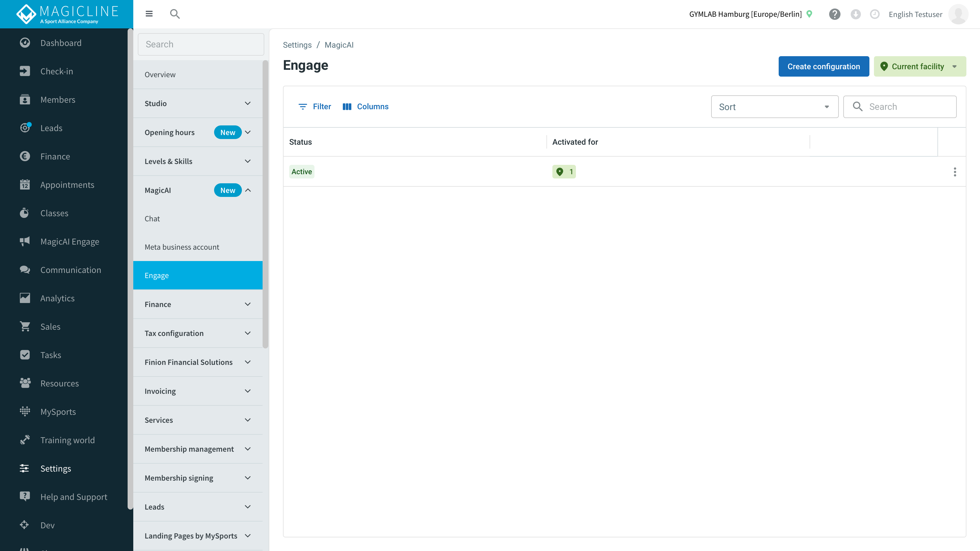Open the help question mark icon
The height and width of the screenshot is (551, 980).
(x=835, y=14)
